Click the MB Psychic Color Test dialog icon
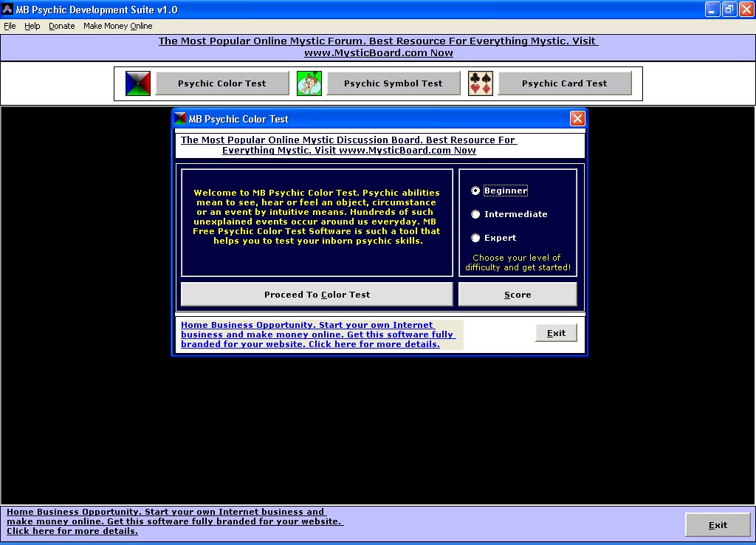The height and width of the screenshot is (545, 756). (x=180, y=119)
